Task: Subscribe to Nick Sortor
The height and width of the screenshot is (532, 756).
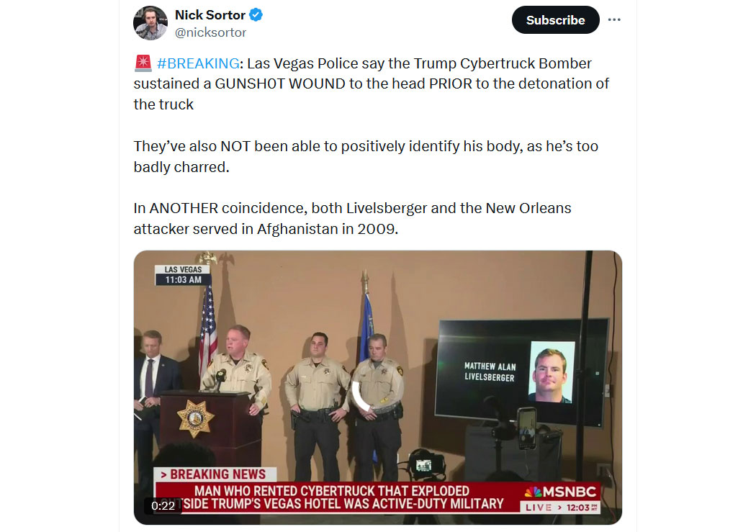Action: 555,19
